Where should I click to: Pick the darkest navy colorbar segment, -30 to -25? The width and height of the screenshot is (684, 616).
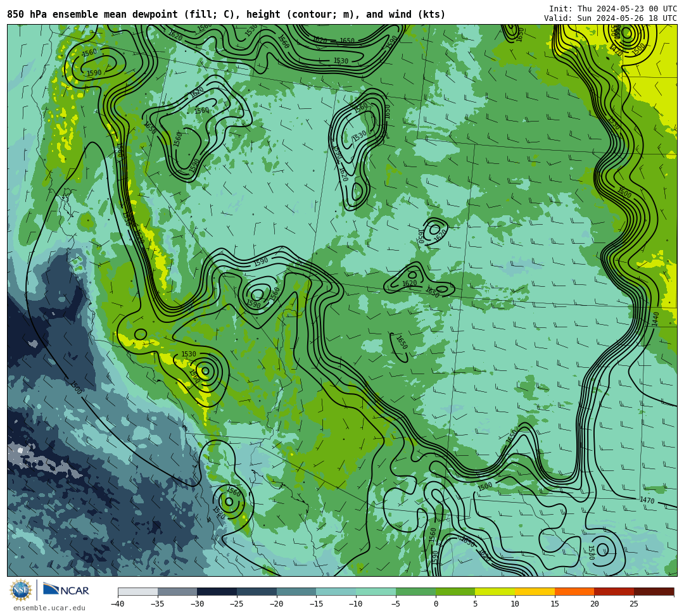[x=217, y=591]
